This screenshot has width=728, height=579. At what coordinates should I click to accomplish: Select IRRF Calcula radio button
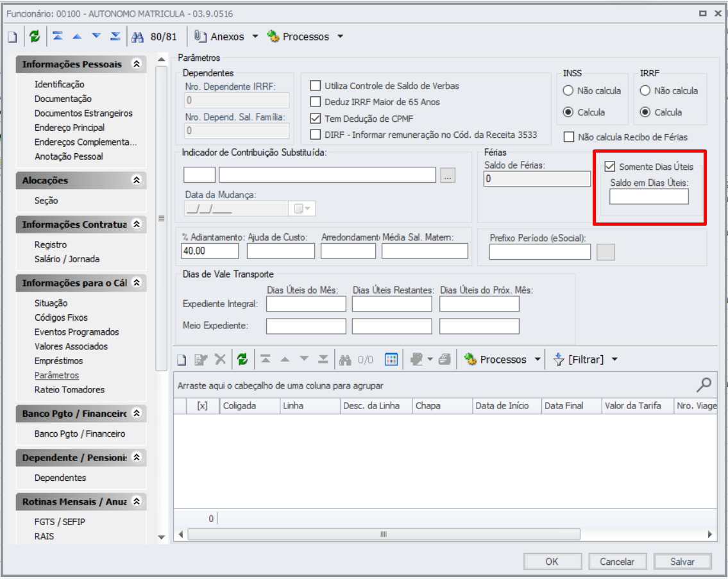point(645,112)
